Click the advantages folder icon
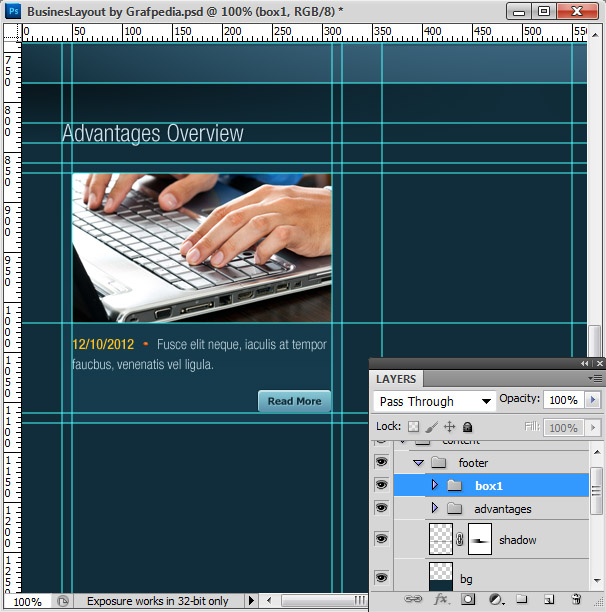 point(455,509)
